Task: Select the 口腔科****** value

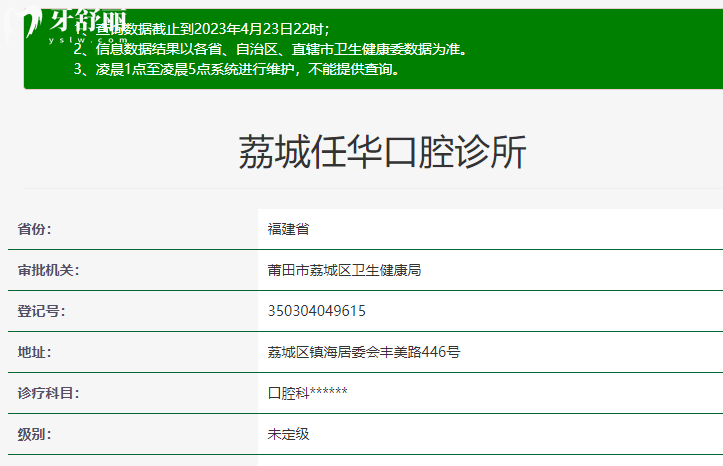Action: click(308, 393)
